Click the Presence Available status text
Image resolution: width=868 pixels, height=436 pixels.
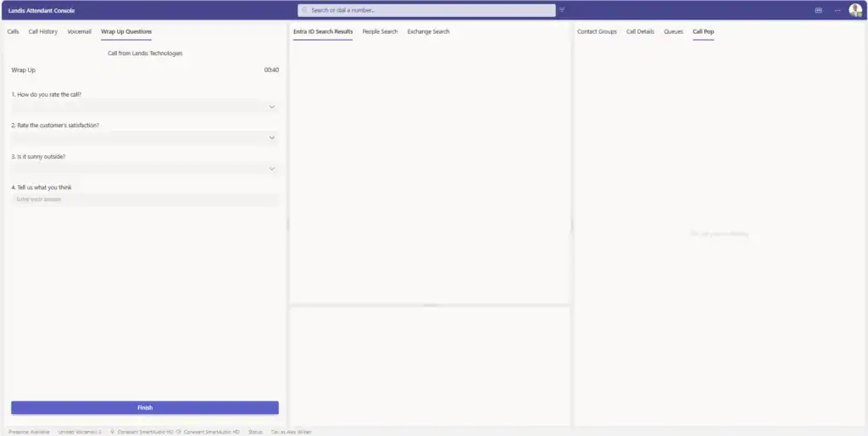29,432
